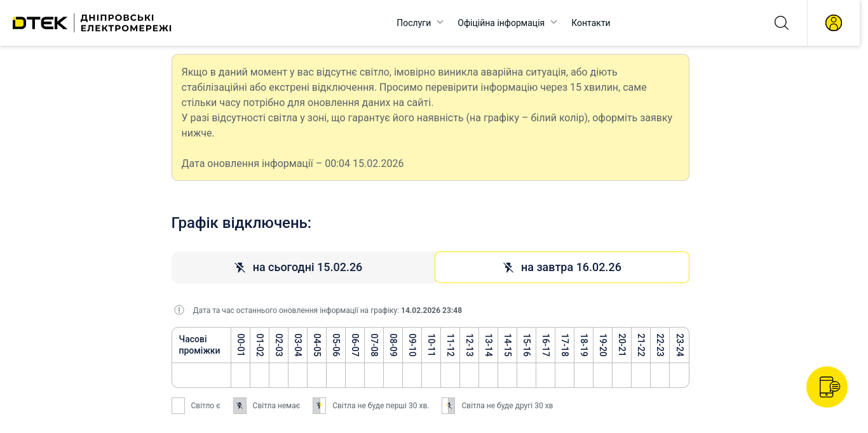Click the 'Часові проміжки' table header
Viewport: 868px width, 433px height.
pos(200,345)
